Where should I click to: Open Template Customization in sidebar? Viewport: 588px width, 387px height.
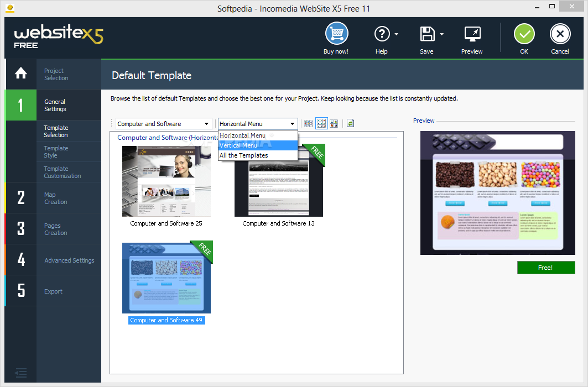(x=69, y=172)
